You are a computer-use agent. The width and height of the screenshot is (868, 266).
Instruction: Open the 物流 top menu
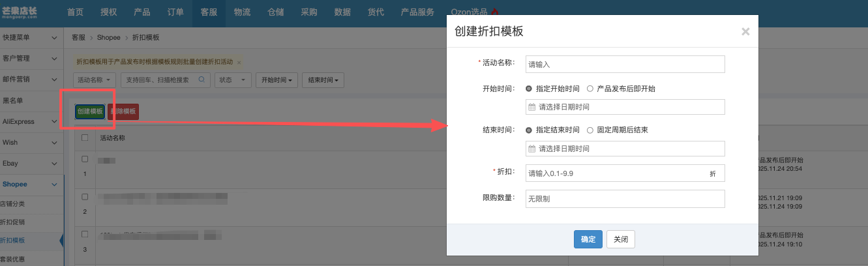242,12
